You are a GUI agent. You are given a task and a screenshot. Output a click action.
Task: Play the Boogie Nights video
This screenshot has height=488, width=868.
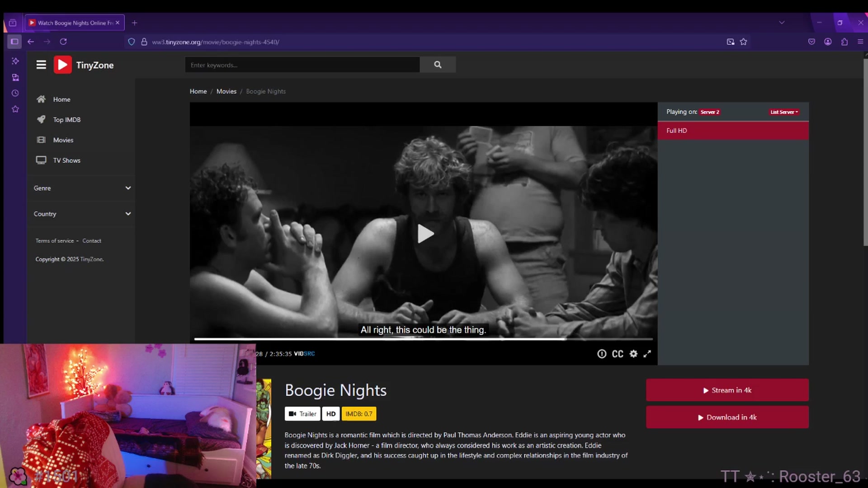tap(425, 234)
